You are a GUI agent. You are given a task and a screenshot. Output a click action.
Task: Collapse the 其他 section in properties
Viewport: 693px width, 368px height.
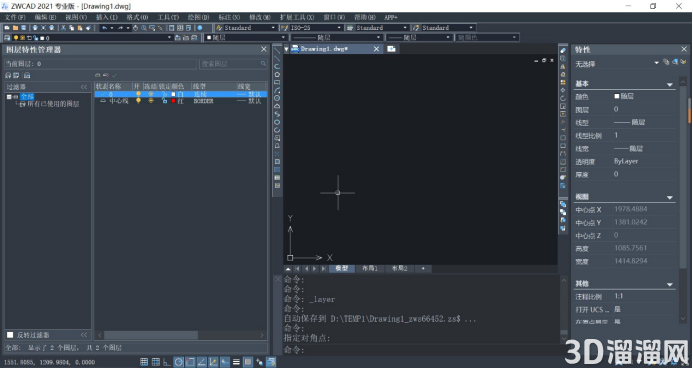(670, 285)
